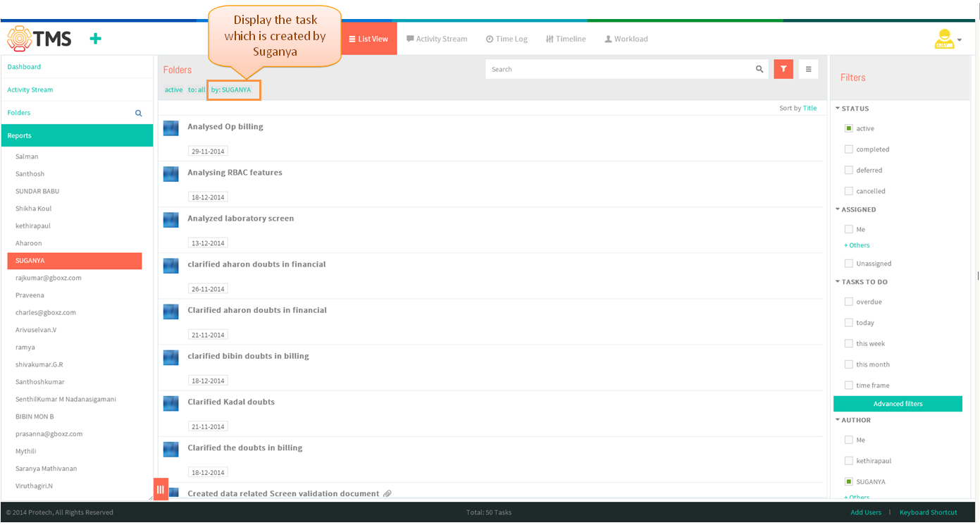Check the Assigned Me filter
The height and width of the screenshot is (530, 980).
(849, 229)
